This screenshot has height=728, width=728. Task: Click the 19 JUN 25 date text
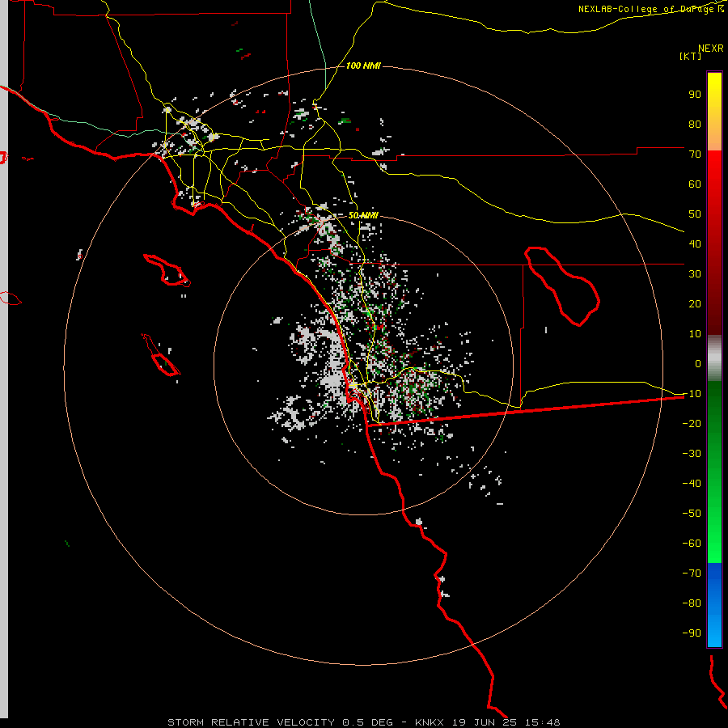tap(485, 722)
